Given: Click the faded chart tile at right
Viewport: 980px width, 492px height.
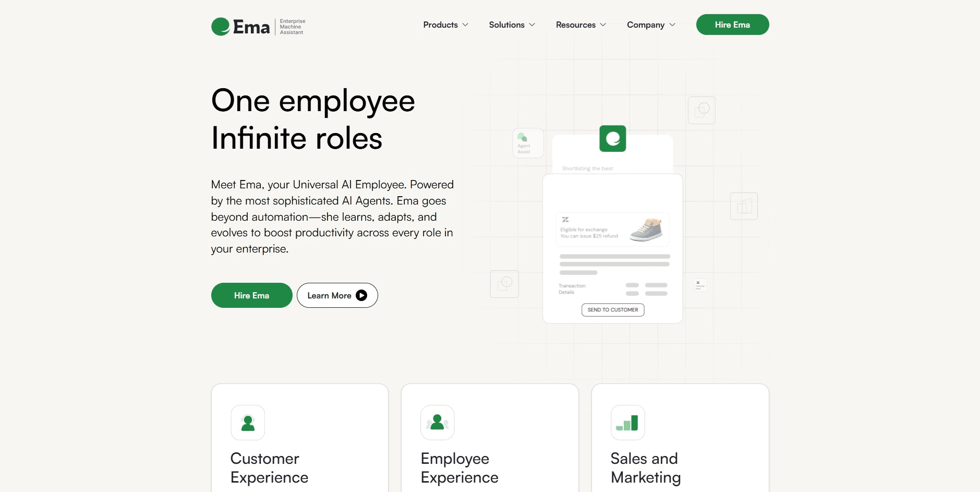Looking at the screenshot, I should 744,206.
